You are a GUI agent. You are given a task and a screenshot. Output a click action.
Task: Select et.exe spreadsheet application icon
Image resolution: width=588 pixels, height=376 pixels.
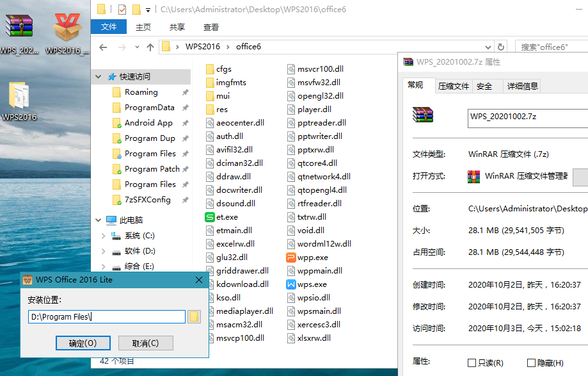click(210, 217)
